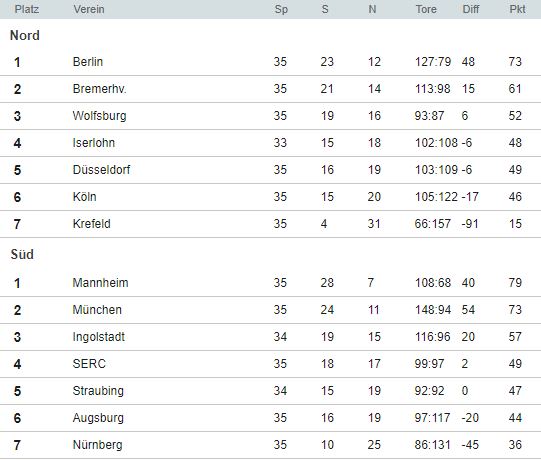Open the Krefeld team row

point(270,224)
